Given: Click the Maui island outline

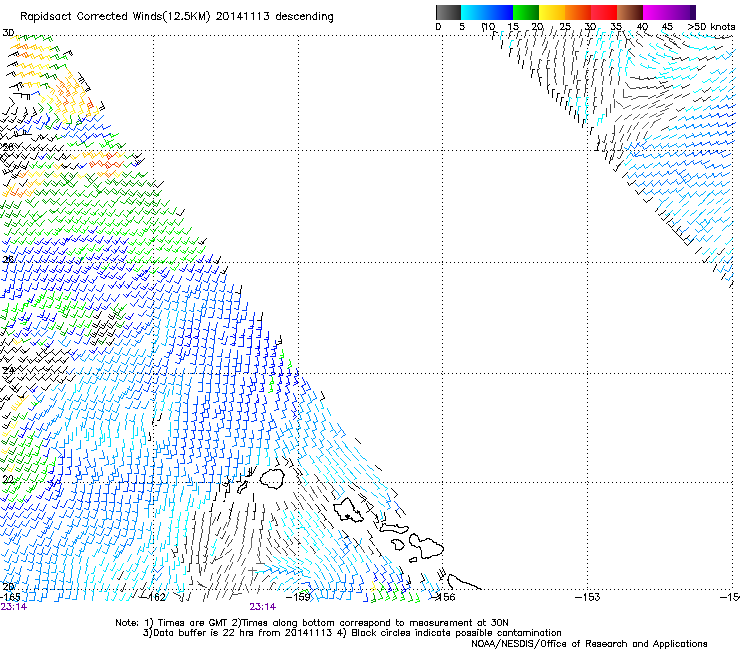Looking at the screenshot, I should [x=426, y=545].
